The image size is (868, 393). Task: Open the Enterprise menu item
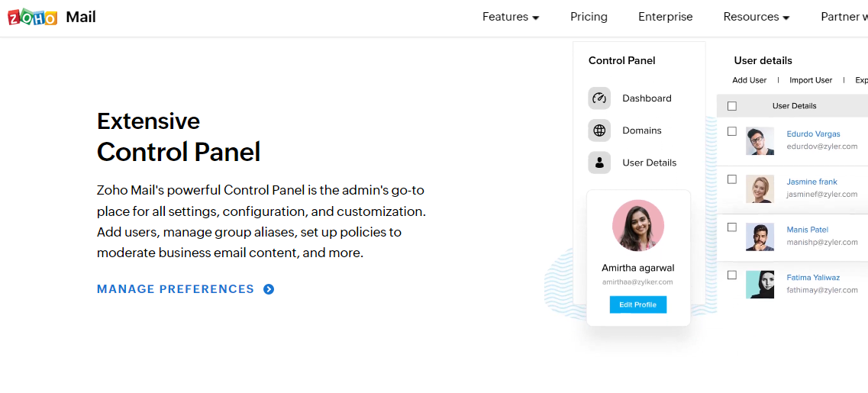(666, 17)
